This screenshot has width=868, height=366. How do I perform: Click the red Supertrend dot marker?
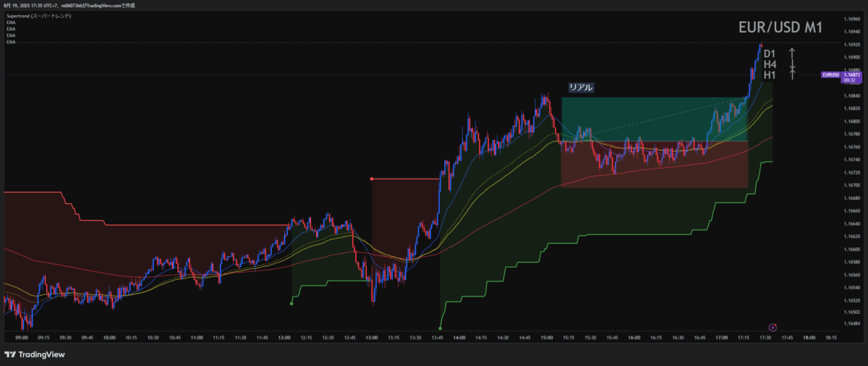[372, 179]
